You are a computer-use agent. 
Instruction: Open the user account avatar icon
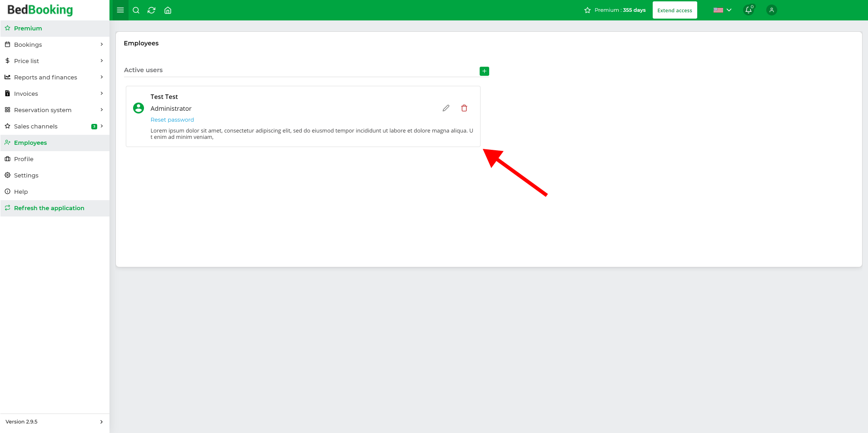pos(771,10)
